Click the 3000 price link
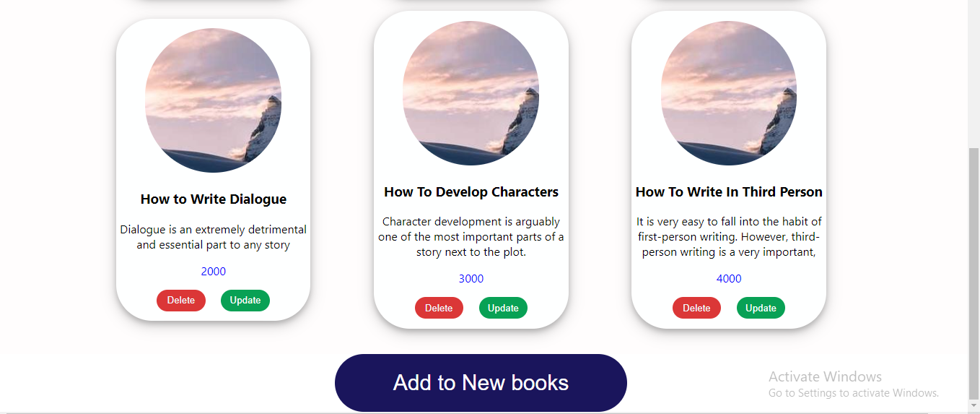The width and height of the screenshot is (980, 414). pyautogui.click(x=471, y=279)
